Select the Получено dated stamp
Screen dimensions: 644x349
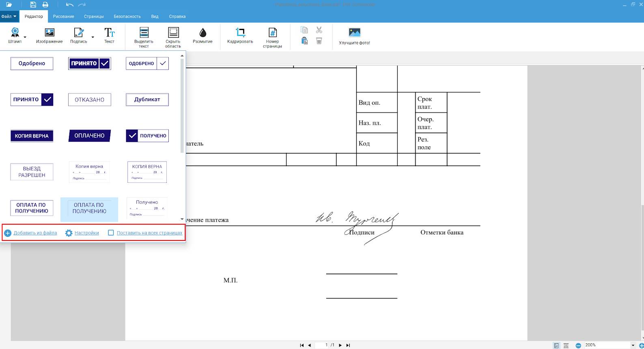147,208
